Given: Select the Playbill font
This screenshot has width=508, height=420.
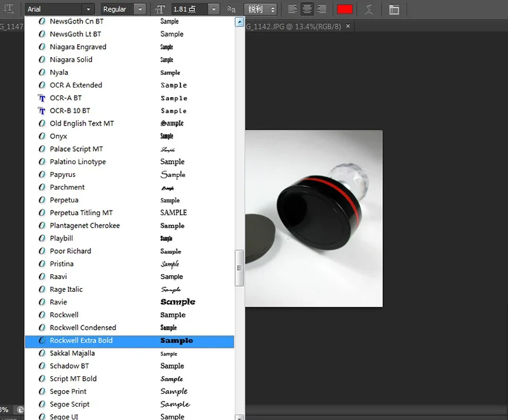Looking at the screenshot, I should pos(130,238).
